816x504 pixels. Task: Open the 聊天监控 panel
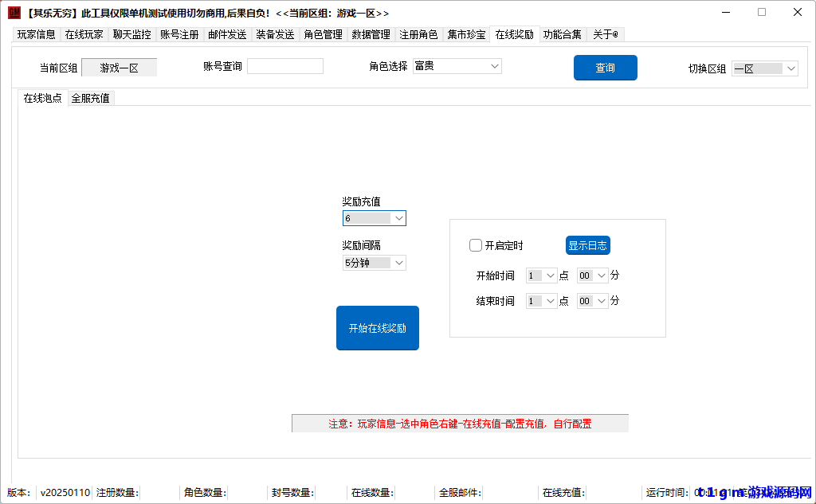131,34
